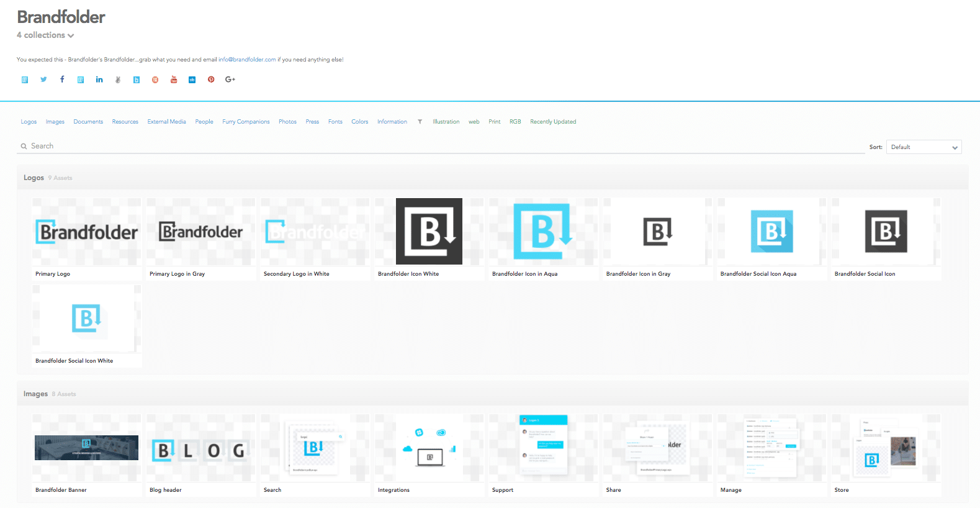
Task: Click the 'Images' section header title
Action: click(x=35, y=394)
